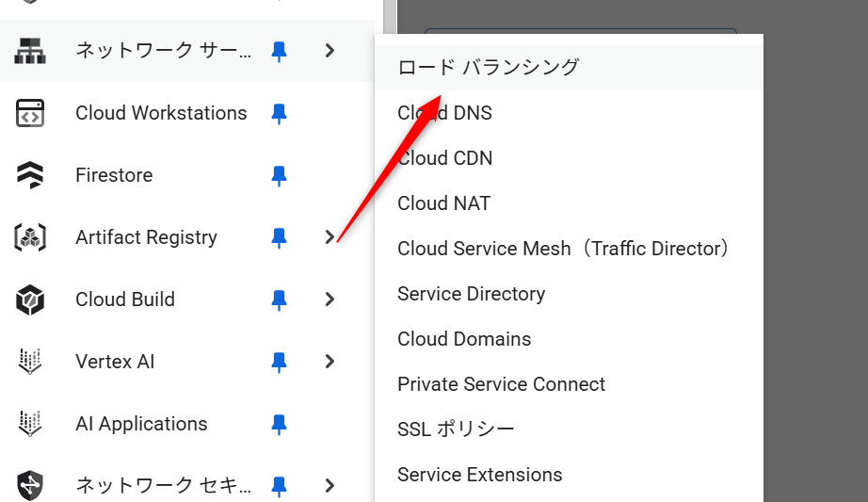Unpin Cloud Workstations with its pin
Screen dimensions: 868x502
click(279, 114)
